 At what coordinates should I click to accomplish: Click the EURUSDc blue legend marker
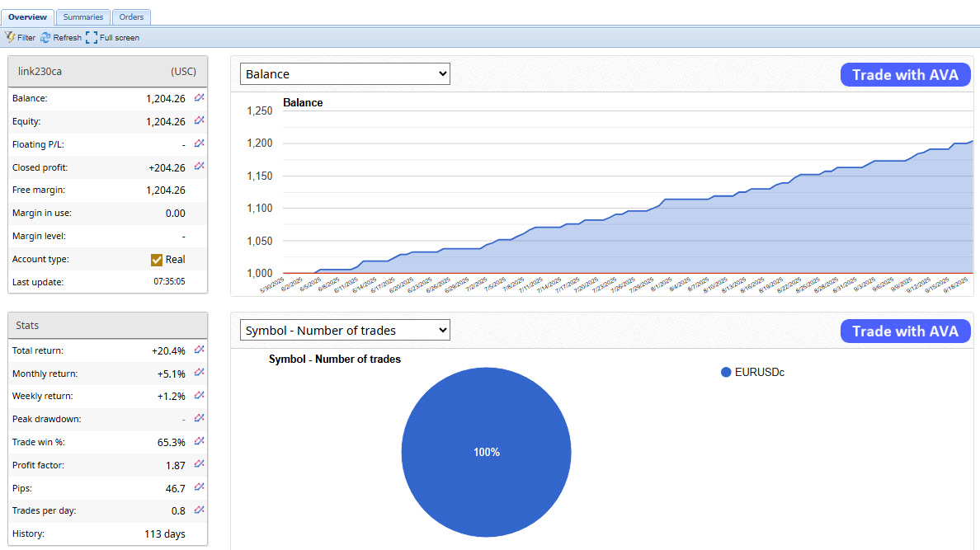(726, 373)
